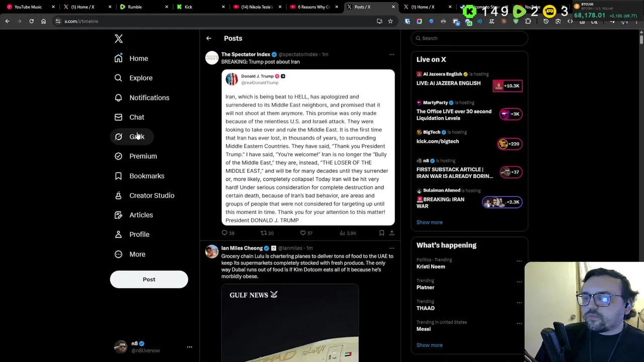Open options dots for Kristi Noem trend
This screenshot has width=644, height=362.
click(x=519, y=261)
